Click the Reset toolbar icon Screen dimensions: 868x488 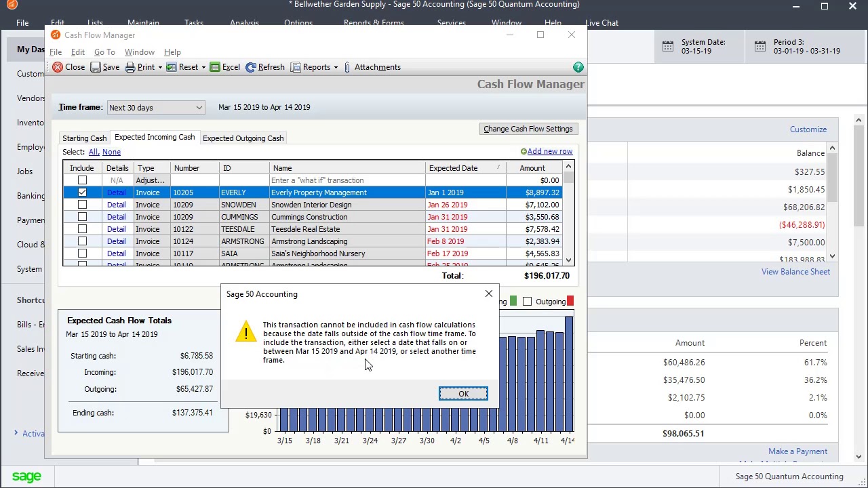(x=172, y=67)
